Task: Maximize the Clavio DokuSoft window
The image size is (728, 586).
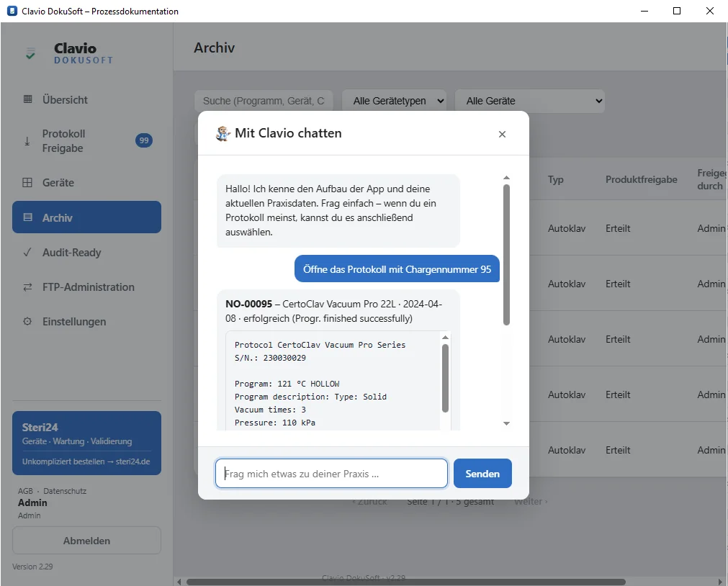Action: click(676, 11)
